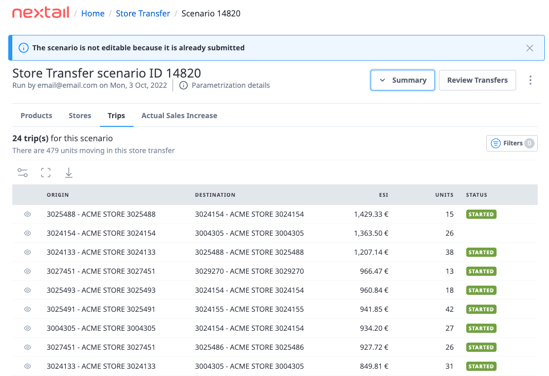
Task: View trip from 3025491 to 3024155
Action: pyautogui.click(x=27, y=309)
